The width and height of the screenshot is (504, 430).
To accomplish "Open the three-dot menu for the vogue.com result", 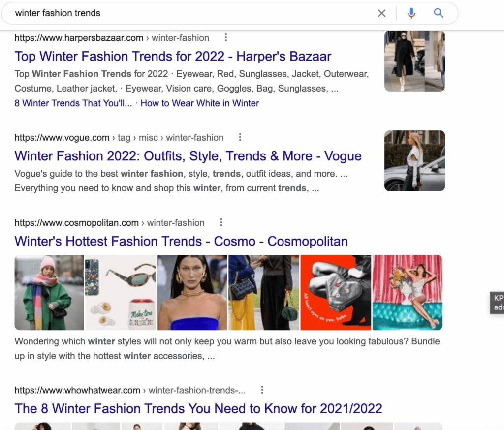I will 240,137.
